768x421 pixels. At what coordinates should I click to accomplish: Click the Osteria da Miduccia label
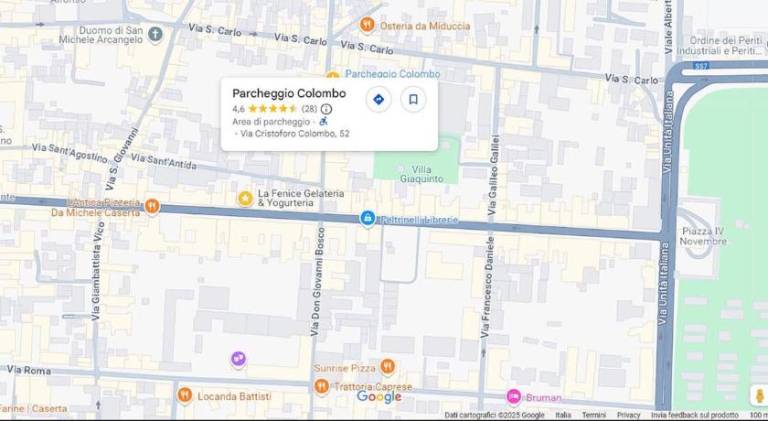coord(425,26)
